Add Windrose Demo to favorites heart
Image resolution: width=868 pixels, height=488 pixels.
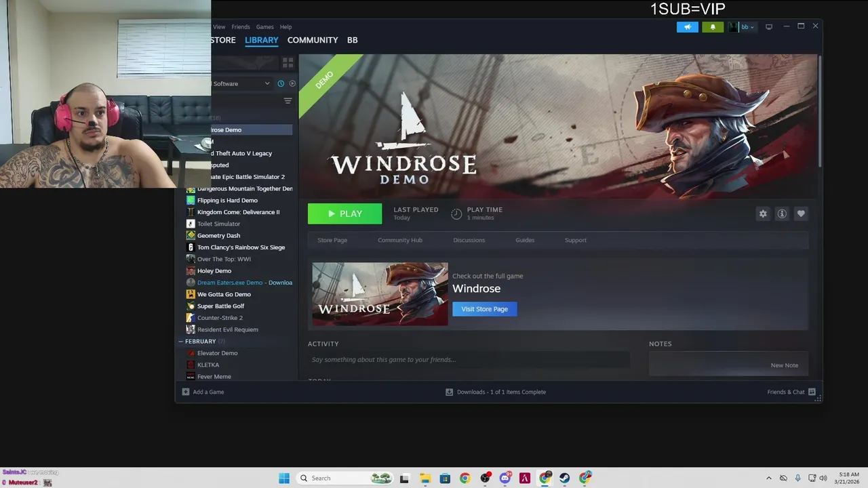801,213
